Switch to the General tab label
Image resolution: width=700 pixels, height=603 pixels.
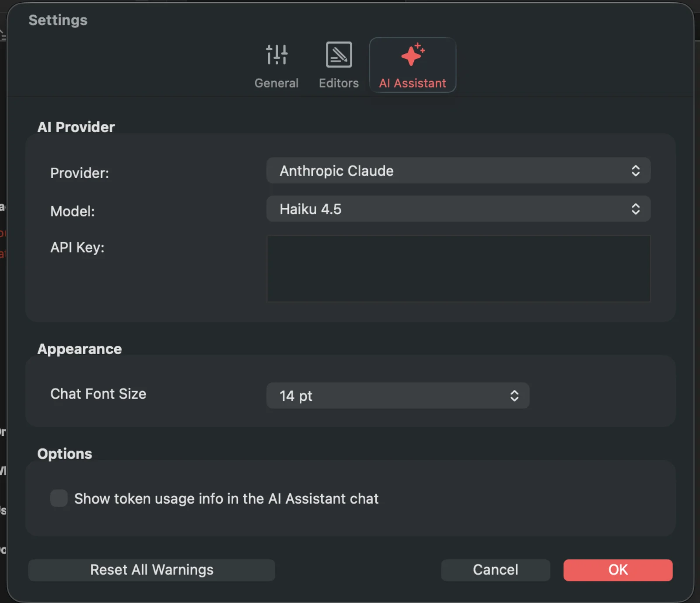(276, 83)
